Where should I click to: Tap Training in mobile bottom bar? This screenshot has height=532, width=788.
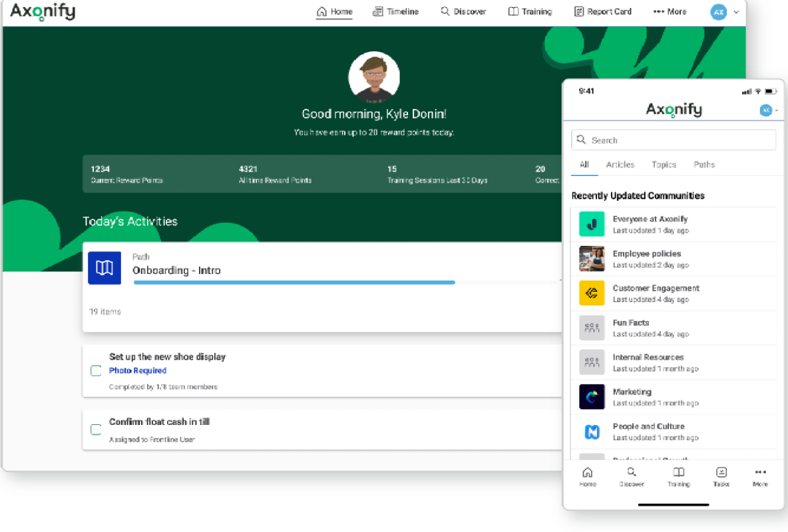[x=678, y=477]
